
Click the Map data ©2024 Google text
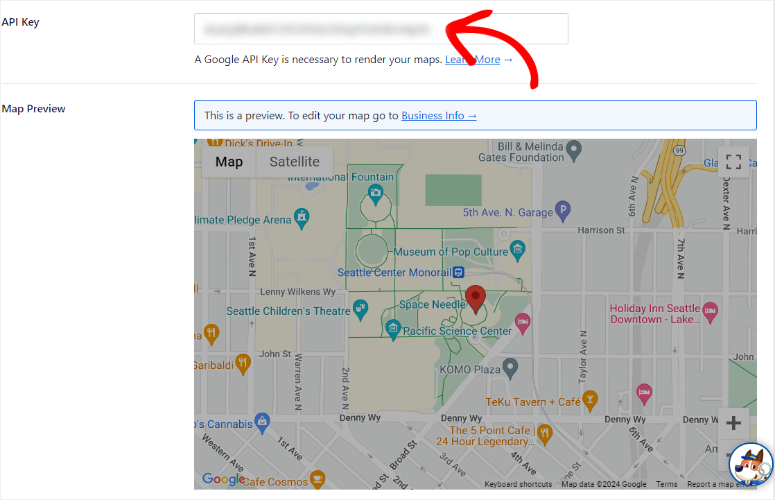click(x=603, y=484)
